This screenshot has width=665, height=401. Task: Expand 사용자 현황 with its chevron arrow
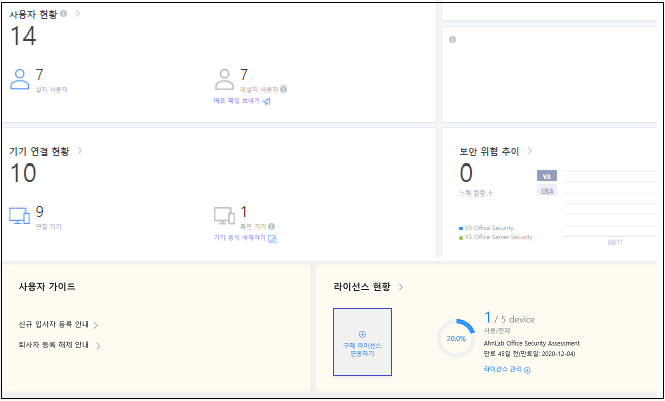(78, 14)
